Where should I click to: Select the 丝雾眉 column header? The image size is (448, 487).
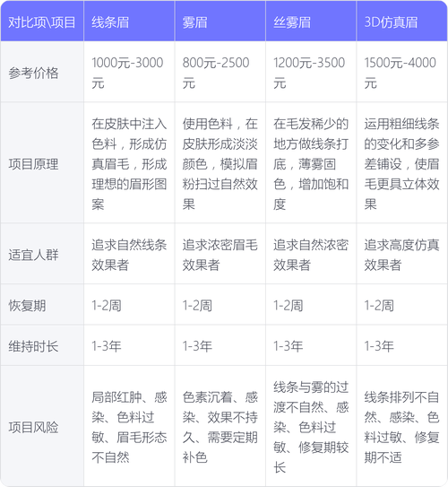311,21
